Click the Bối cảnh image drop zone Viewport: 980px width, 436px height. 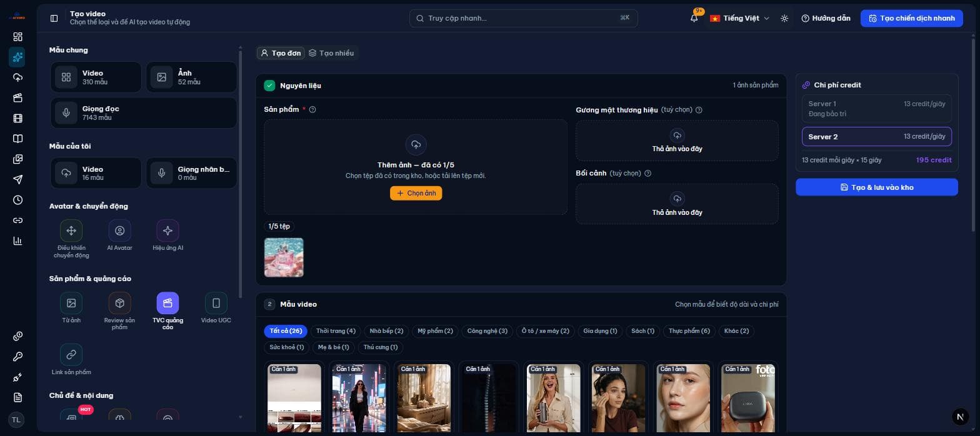click(x=677, y=204)
